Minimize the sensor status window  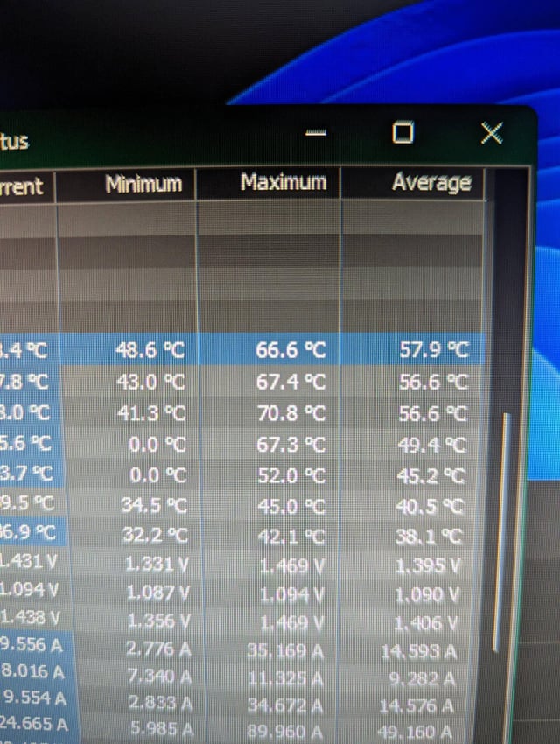pyautogui.click(x=316, y=133)
